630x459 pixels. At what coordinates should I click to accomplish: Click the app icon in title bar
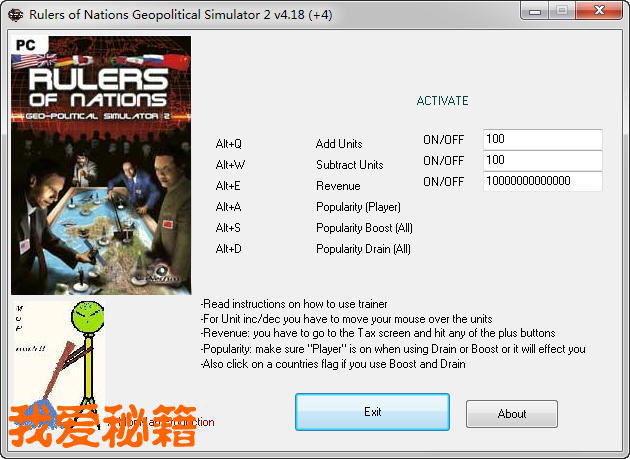point(15,15)
